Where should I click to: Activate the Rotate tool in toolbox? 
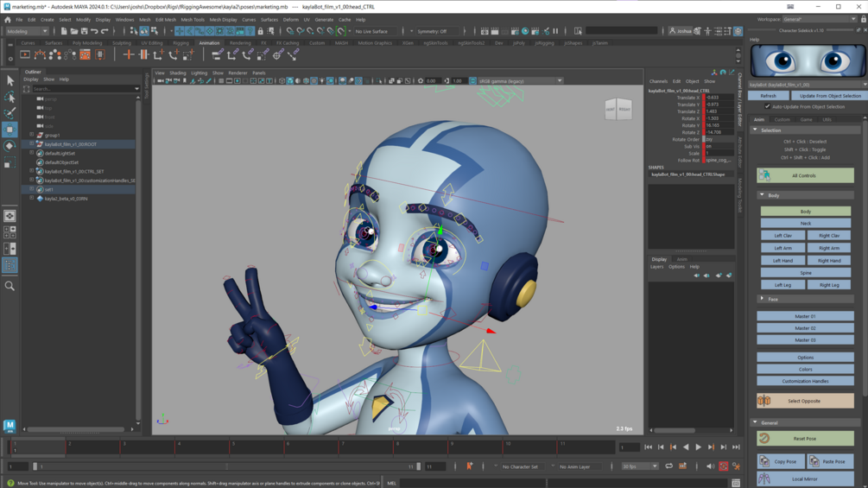10,146
